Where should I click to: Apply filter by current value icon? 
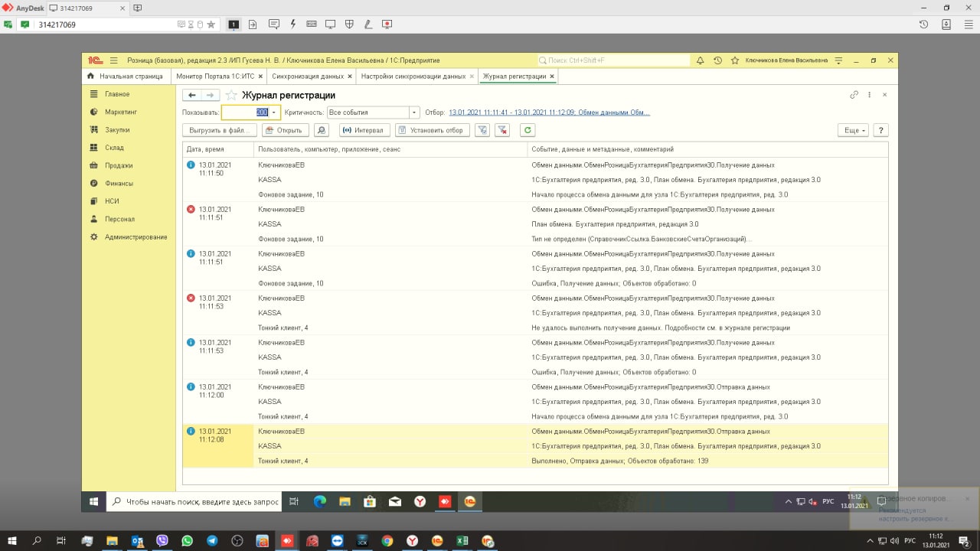tap(482, 130)
